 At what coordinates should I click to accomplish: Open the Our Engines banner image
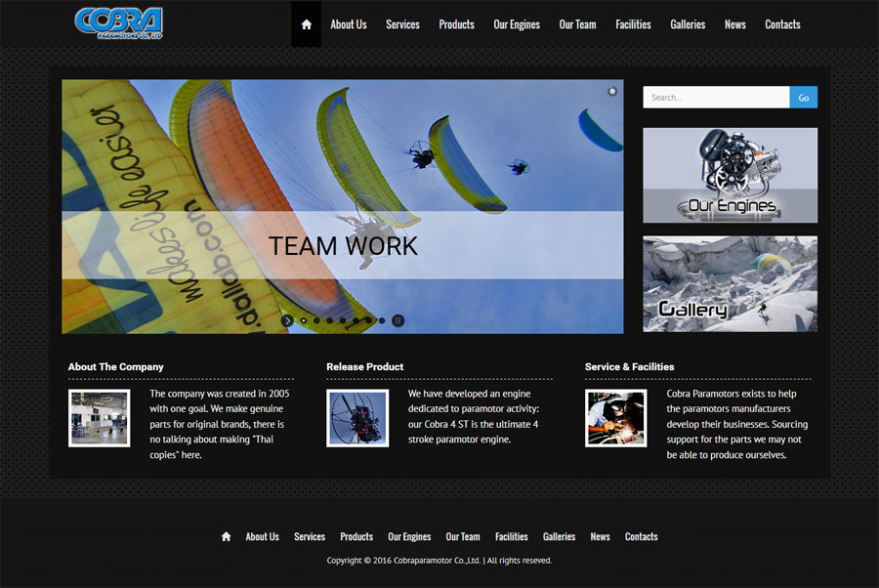[730, 176]
